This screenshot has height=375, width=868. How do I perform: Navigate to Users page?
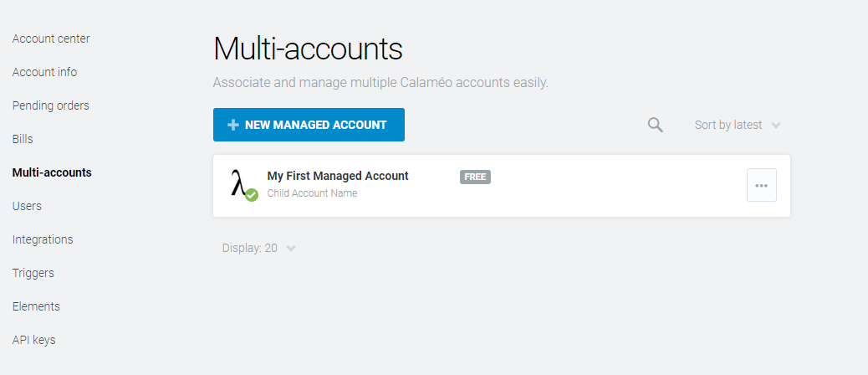point(27,206)
